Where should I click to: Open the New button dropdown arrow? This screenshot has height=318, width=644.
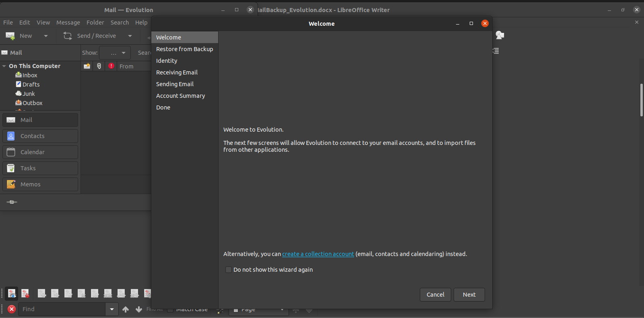(x=46, y=36)
